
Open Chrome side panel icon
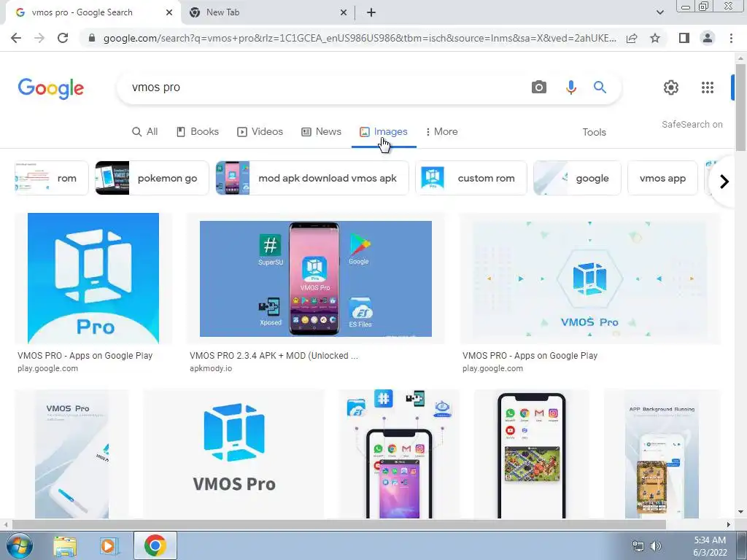pos(684,38)
